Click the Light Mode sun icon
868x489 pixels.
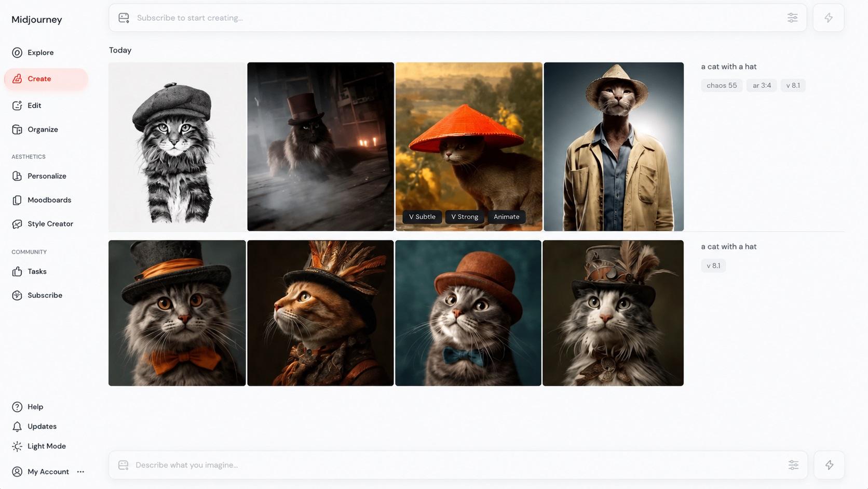click(x=17, y=446)
